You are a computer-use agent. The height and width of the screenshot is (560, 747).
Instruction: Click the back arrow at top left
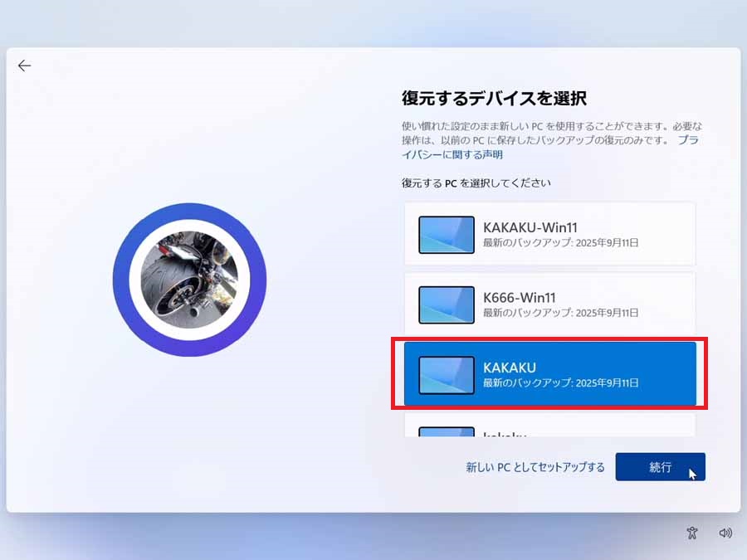(x=24, y=66)
